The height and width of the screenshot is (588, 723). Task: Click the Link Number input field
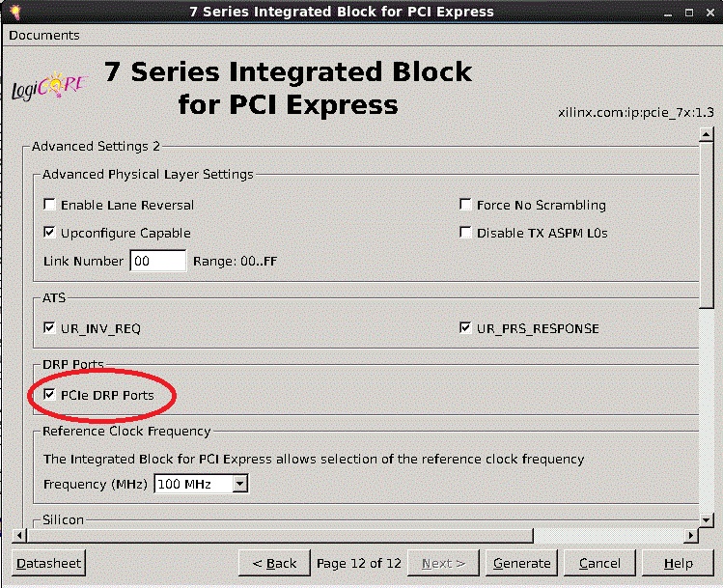pyautogui.click(x=158, y=261)
